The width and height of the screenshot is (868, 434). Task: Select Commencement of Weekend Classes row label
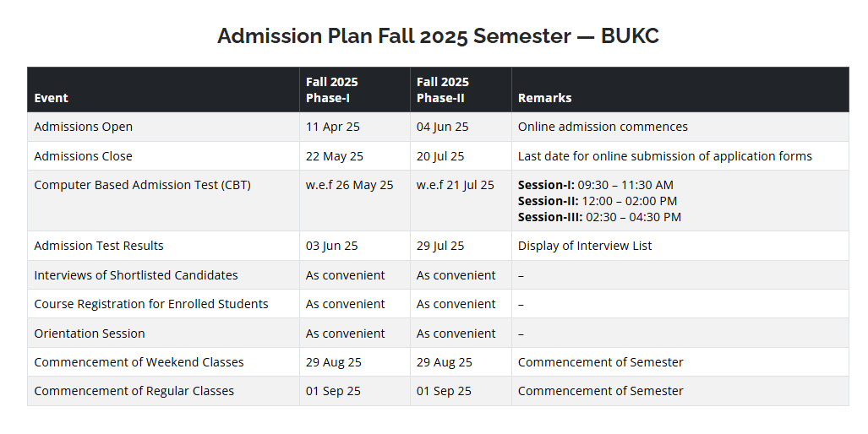coord(139,362)
